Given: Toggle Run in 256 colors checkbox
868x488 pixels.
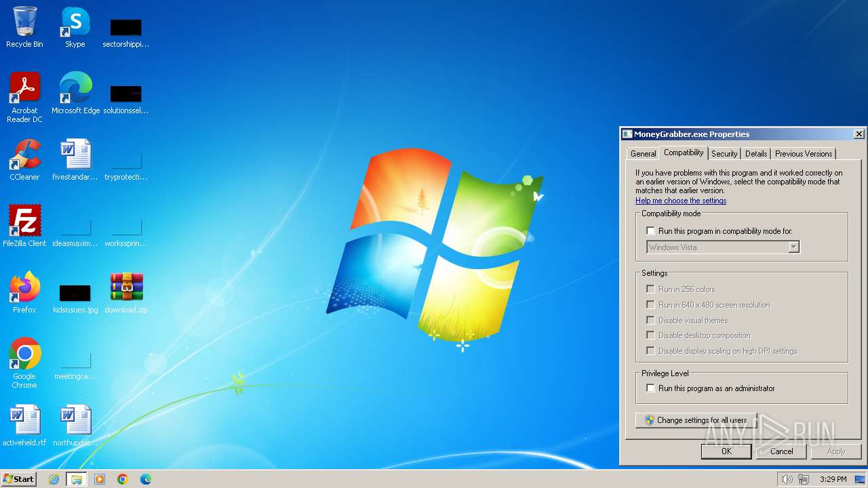Looking at the screenshot, I should tap(650, 289).
